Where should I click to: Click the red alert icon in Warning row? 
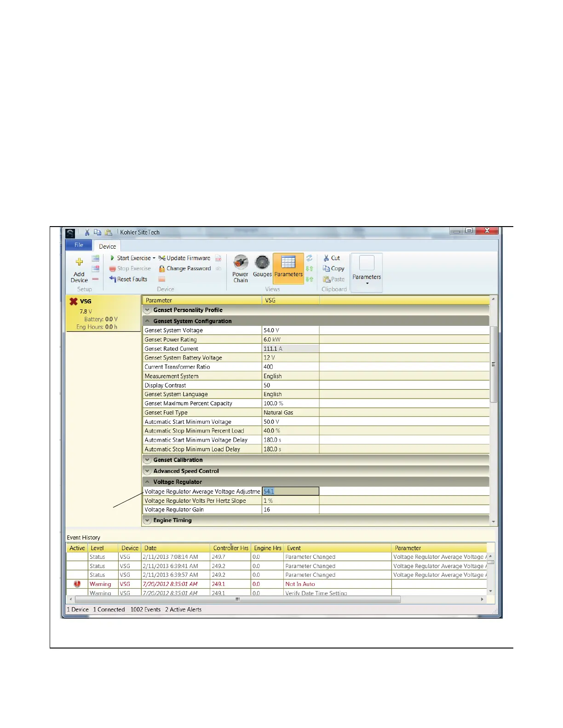tap(77, 584)
